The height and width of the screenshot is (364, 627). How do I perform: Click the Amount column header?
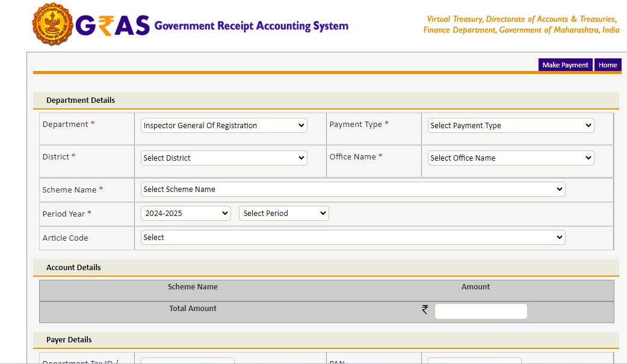(x=475, y=287)
